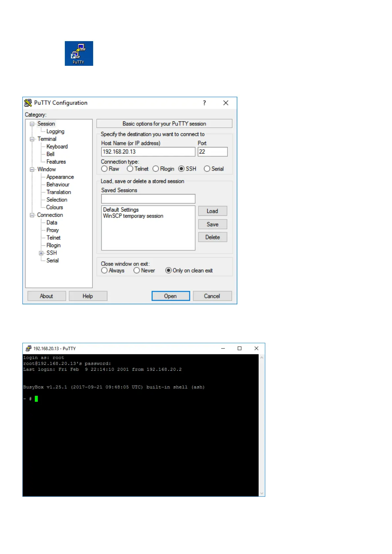Open the Behaviour settings category
This screenshot has width=392, height=554.
click(x=58, y=184)
